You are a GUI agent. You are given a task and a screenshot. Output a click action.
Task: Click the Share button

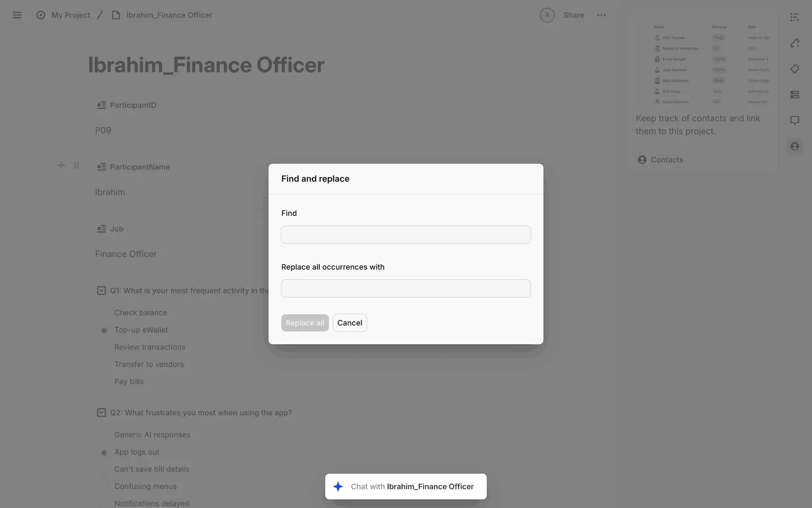pyautogui.click(x=573, y=15)
